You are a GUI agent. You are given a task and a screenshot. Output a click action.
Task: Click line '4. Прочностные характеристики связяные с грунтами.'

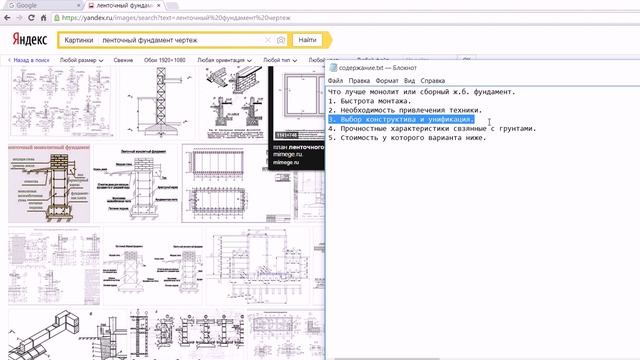point(432,129)
